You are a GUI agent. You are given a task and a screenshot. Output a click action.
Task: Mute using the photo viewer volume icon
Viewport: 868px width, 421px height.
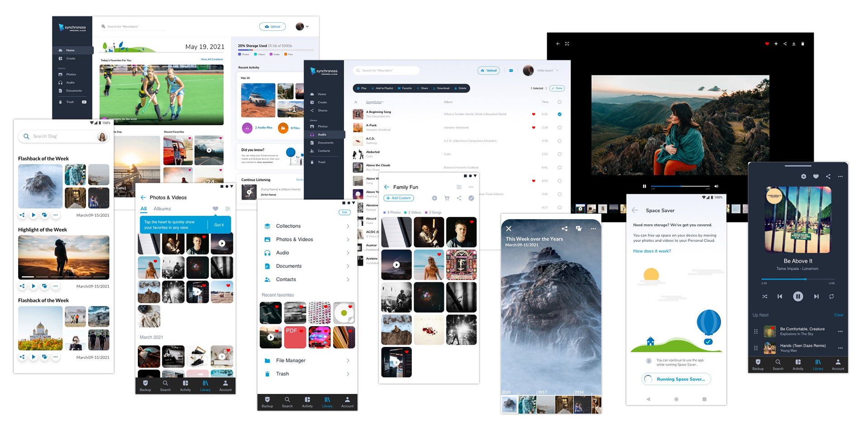point(716,186)
